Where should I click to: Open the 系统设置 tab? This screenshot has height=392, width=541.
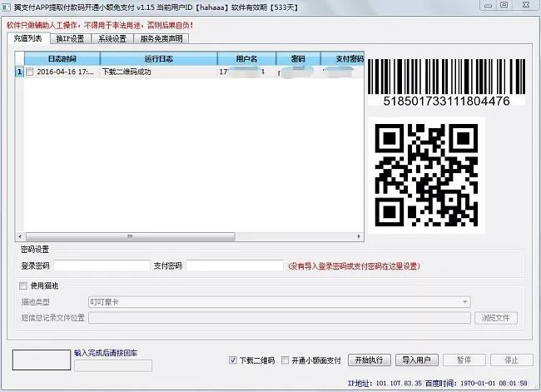[x=112, y=38]
